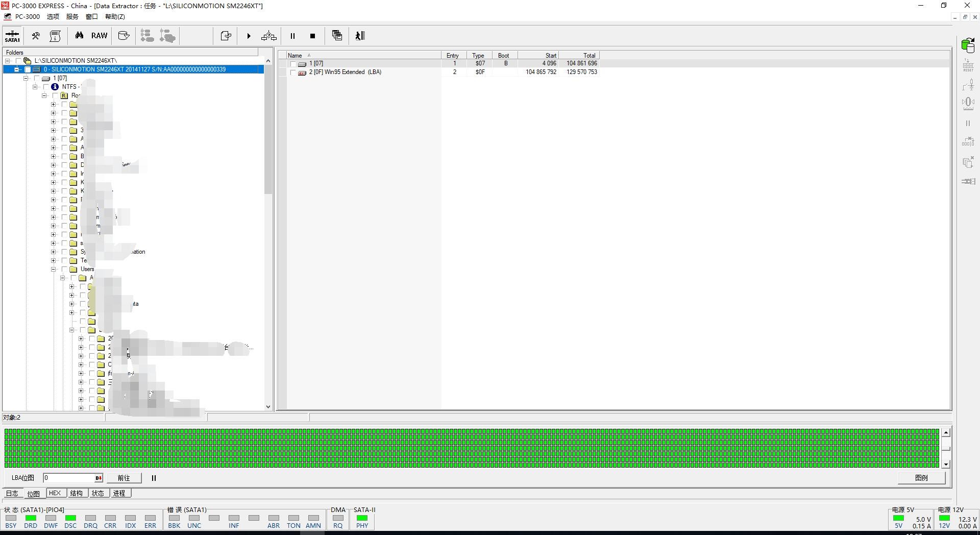Click the SATA1 port selector icon
The height and width of the screenshot is (535, 980).
click(x=12, y=36)
